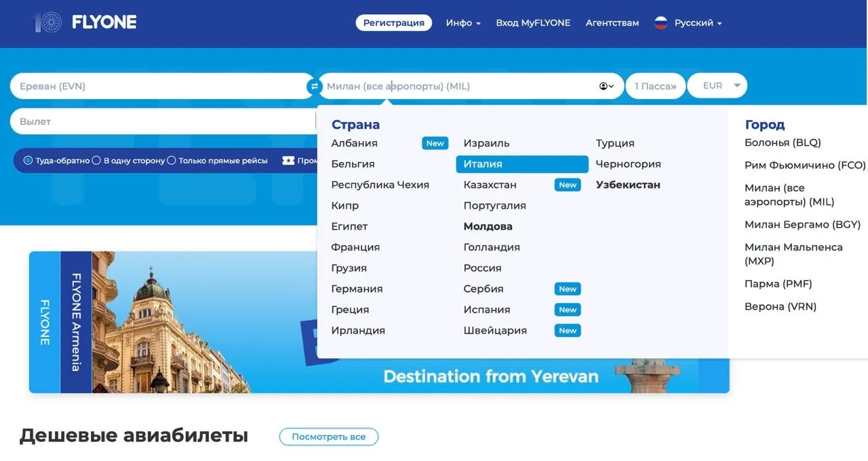
Task: Pick Швейцария from country list
Action: click(x=495, y=331)
